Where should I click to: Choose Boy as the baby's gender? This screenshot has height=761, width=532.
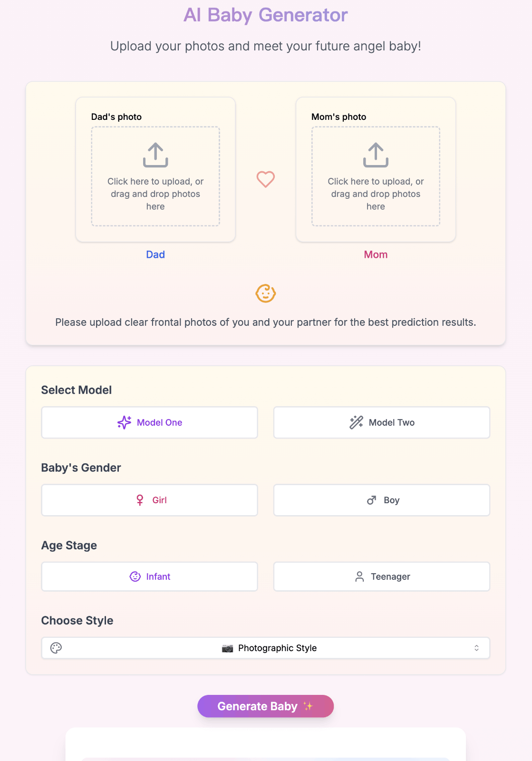(x=381, y=500)
